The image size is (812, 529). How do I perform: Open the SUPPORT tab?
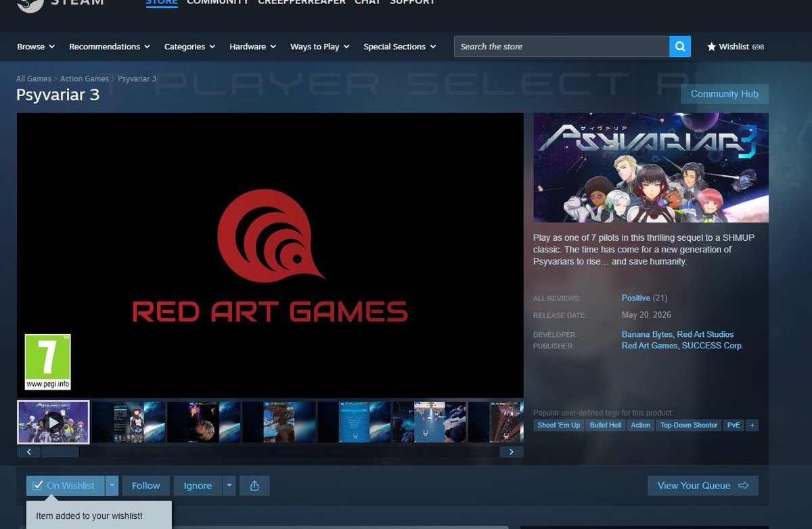[x=413, y=3]
